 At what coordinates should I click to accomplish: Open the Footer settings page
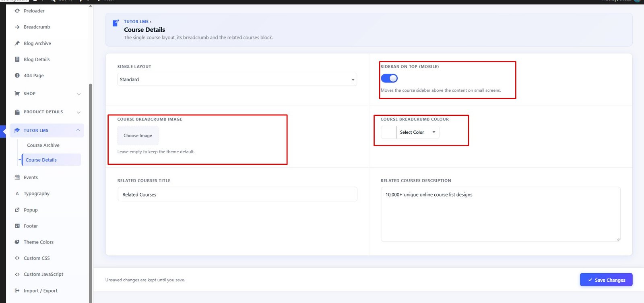point(31,226)
